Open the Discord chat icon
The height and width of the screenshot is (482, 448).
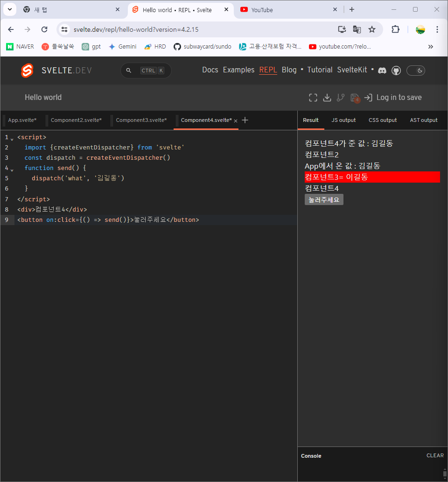tap(382, 71)
